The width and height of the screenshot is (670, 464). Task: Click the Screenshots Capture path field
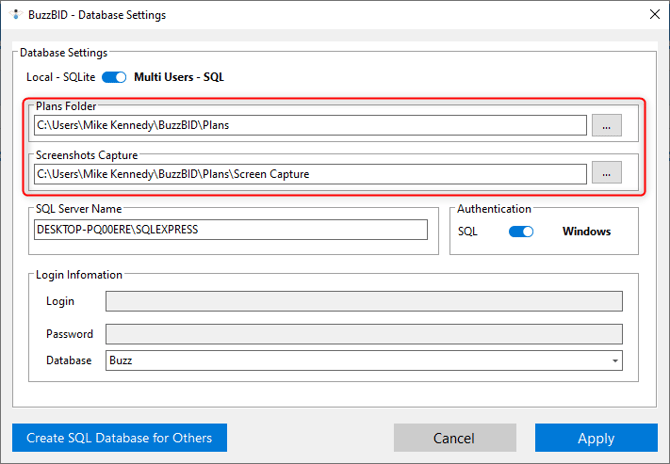click(x=310, y=173)
